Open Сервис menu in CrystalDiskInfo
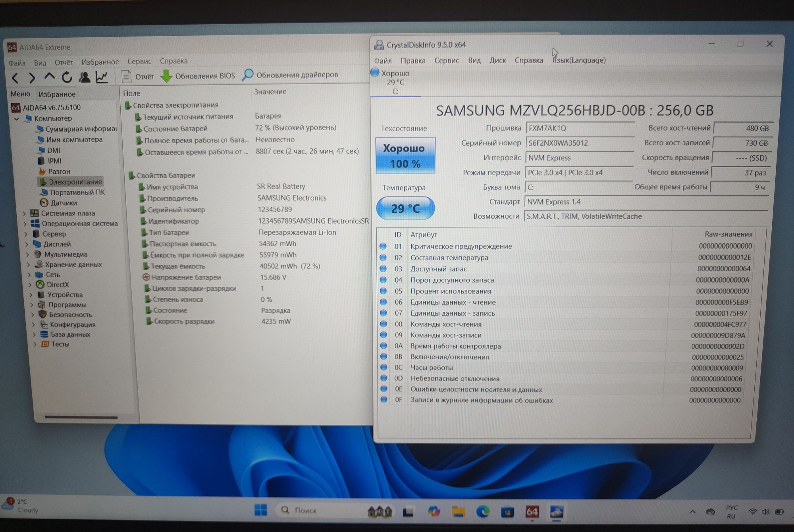The width and height of the screenshot is (794, 532). [447, 60]
